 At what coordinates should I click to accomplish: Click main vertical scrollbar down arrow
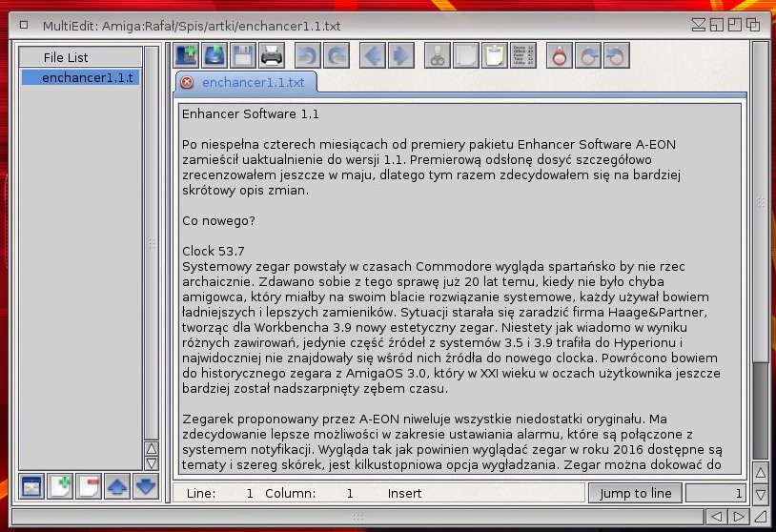tap(761, 494)
